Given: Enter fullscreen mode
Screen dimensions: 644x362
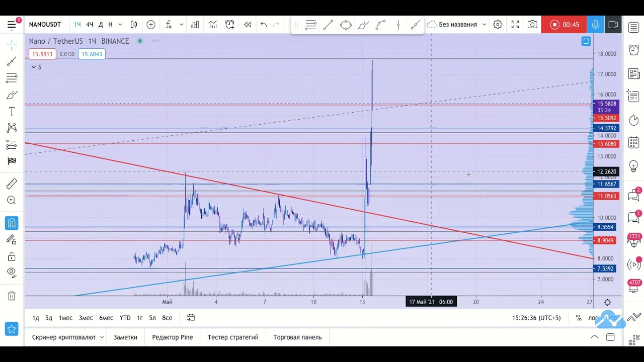Looking at the screenshot, I should tap(515, 25).
